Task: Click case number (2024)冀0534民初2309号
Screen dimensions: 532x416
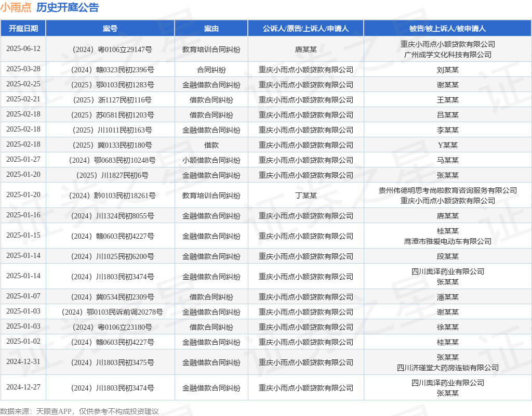Action: (x=112, y=297)
